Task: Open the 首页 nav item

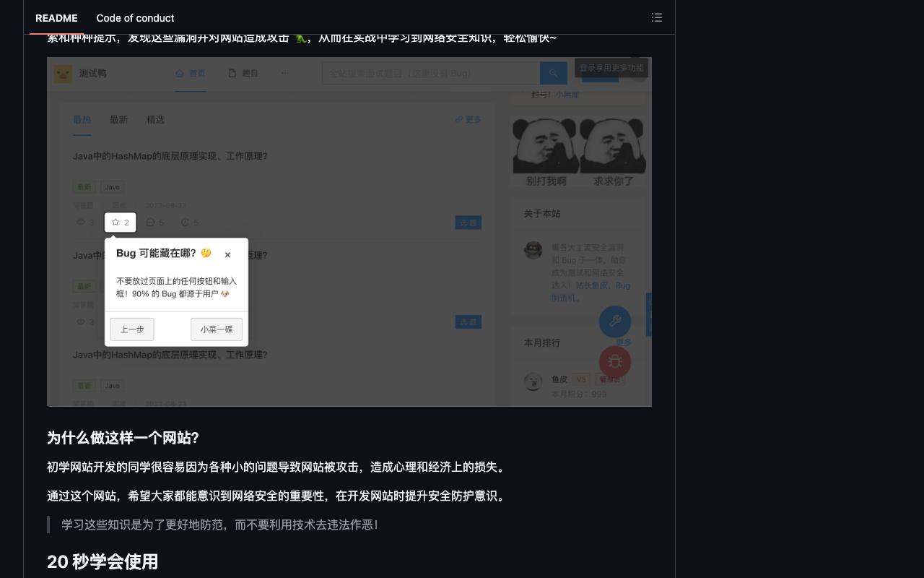Action: pos(191,73)
